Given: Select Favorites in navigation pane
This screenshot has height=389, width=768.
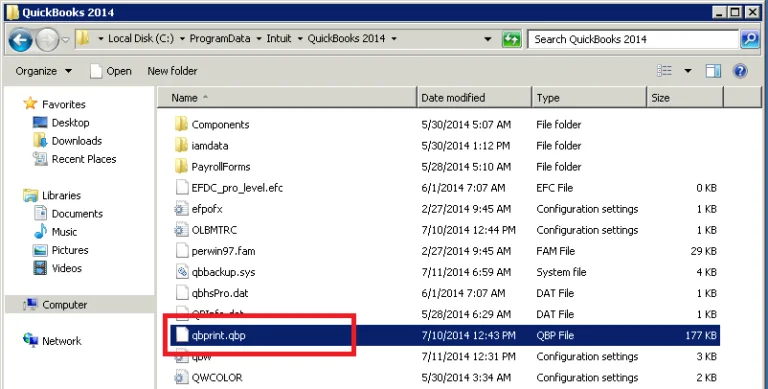Looking at the screenshot, I should (x=64, y=104).
